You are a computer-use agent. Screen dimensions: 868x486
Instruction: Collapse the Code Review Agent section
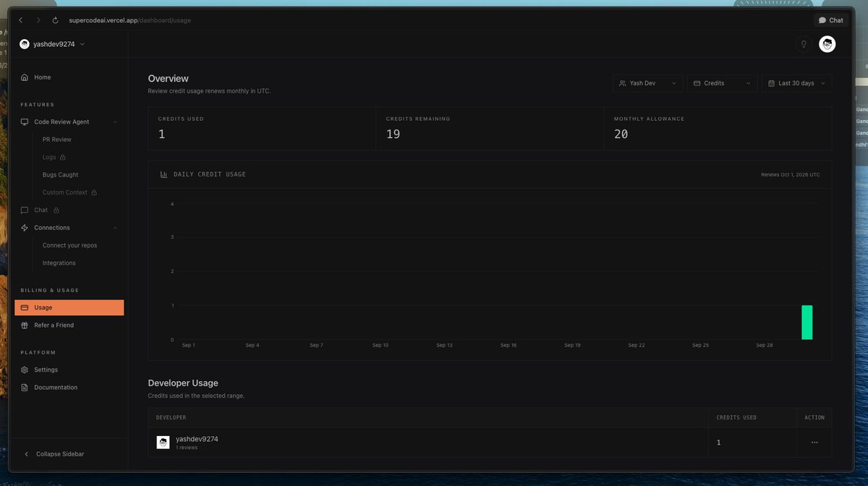click(115, 122)
